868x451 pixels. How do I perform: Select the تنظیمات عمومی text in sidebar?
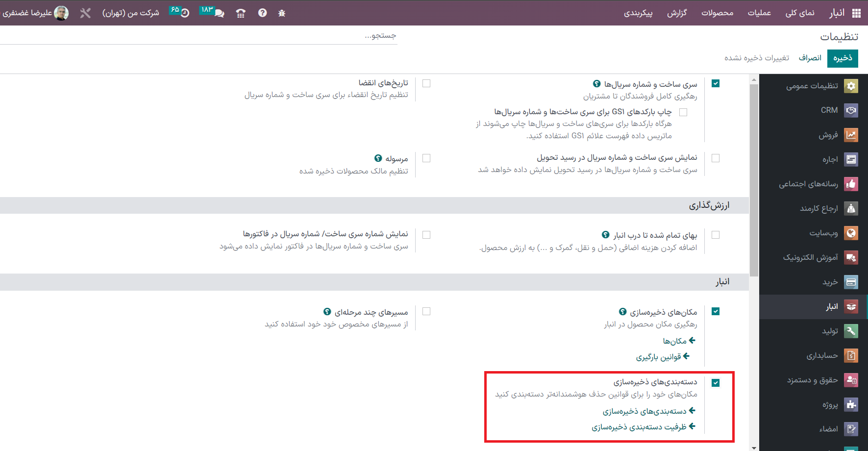point(812,86)
